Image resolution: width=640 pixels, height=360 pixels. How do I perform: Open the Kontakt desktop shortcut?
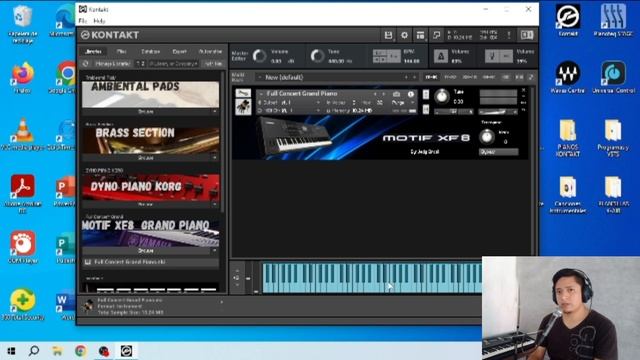click(568, 20)
